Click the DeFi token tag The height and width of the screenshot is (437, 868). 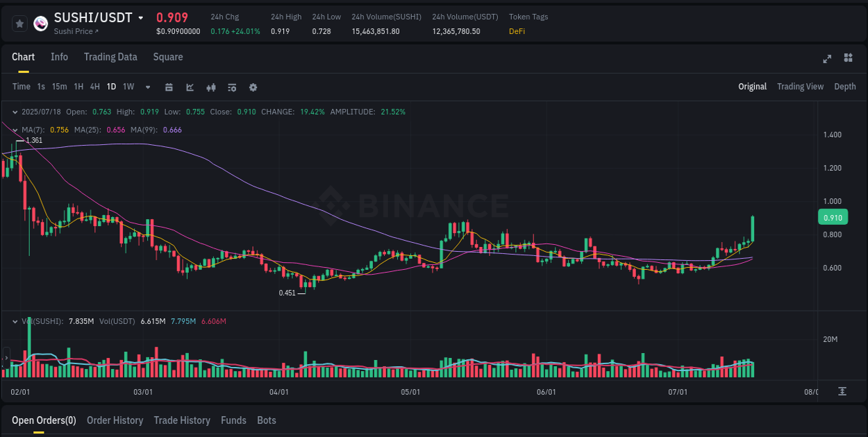(x=517, y=31)
